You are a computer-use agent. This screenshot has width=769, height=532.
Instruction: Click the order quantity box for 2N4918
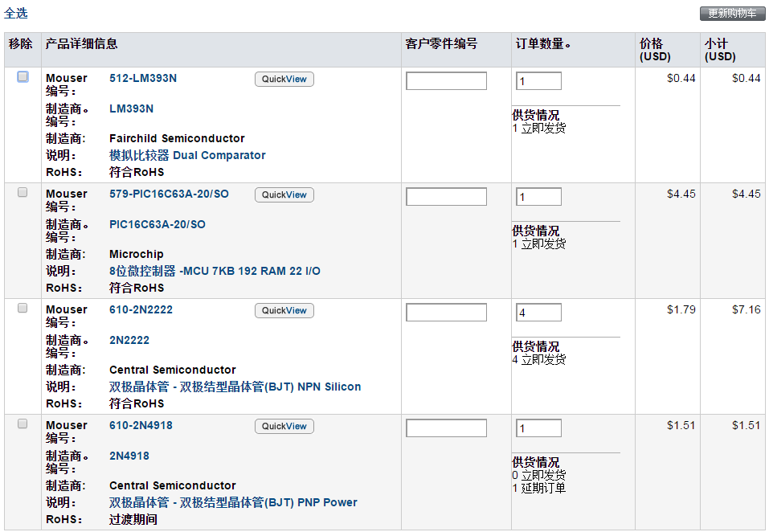pos(538,428)
